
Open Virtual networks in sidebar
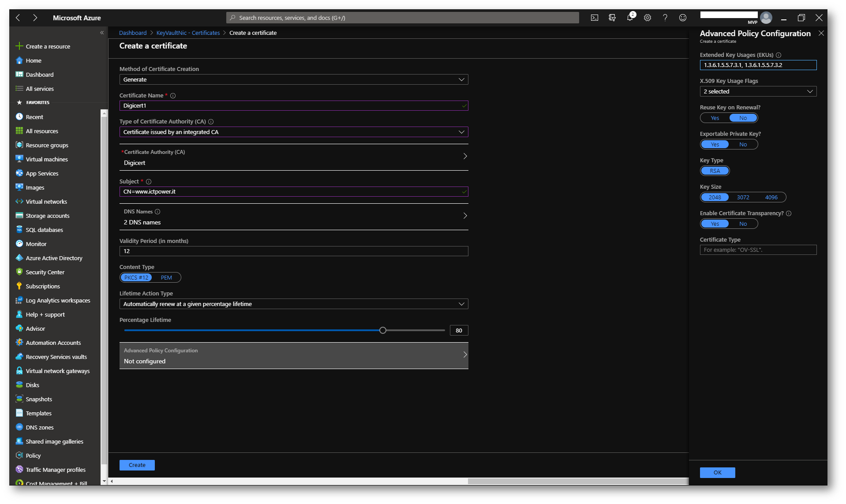[x=46, y=202]
